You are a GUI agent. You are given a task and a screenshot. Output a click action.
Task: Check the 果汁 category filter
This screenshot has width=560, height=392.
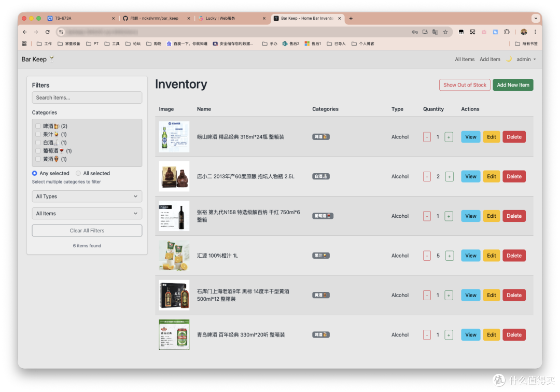click(38, 134)
